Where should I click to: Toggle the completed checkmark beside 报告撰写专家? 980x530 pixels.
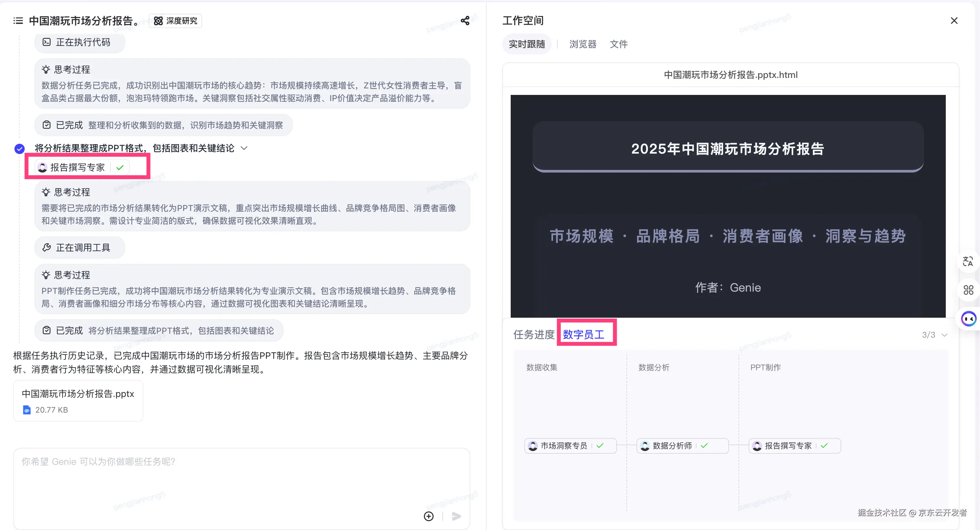(x=120, y=167)
